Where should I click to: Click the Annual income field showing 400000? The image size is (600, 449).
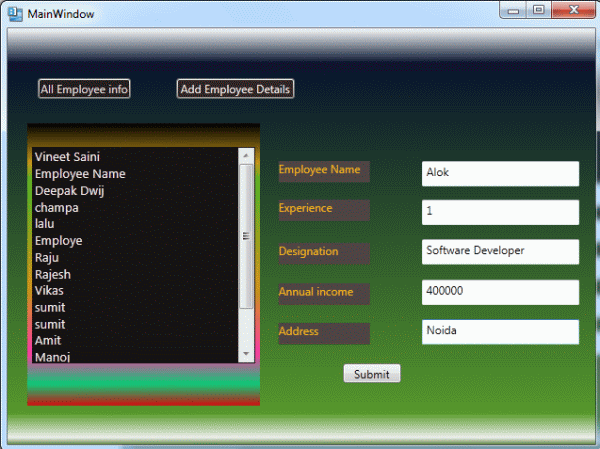click(500, 292)
